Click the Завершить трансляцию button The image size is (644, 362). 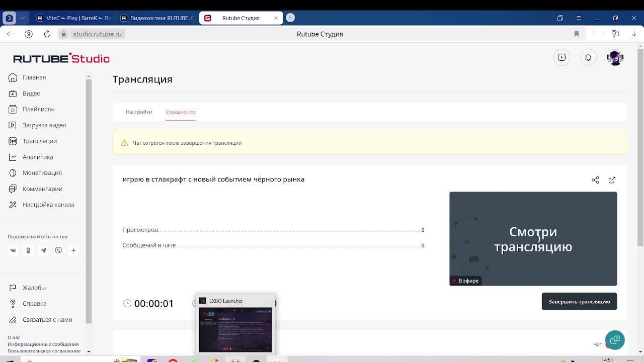[x=579, y=302]
